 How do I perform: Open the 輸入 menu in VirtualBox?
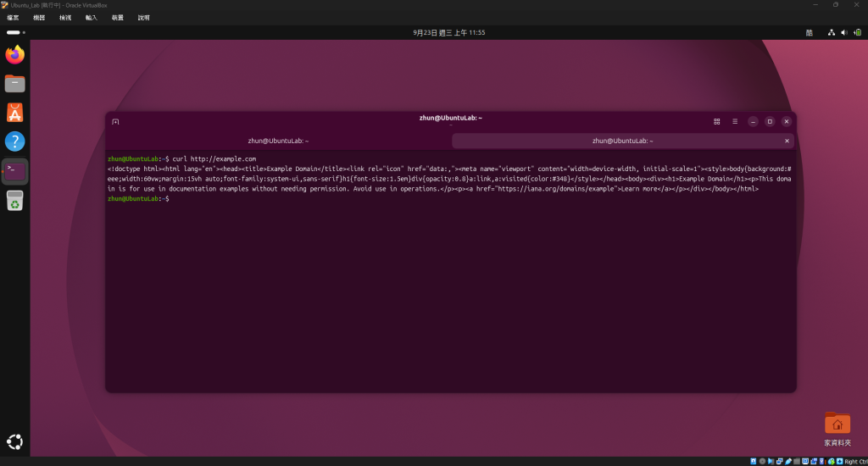[92, 18]
